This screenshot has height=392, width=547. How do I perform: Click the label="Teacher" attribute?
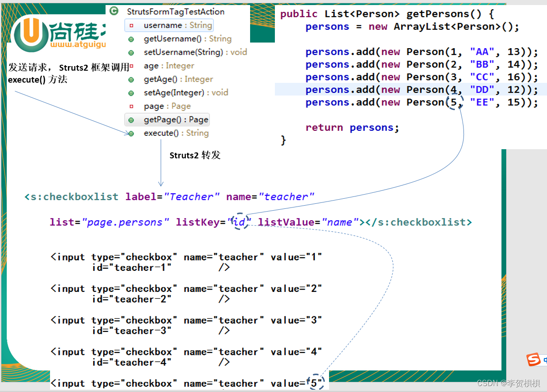tap(173, 197)
